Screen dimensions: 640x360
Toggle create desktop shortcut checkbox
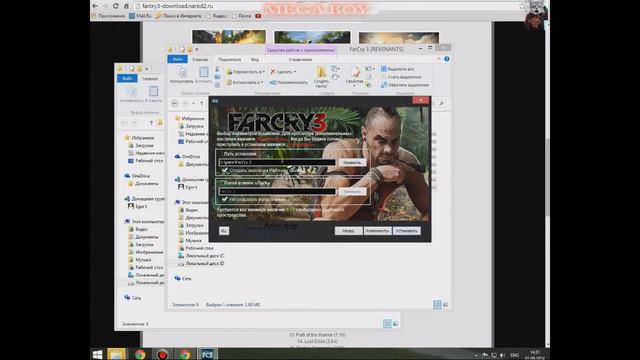(x=225, y=170)
